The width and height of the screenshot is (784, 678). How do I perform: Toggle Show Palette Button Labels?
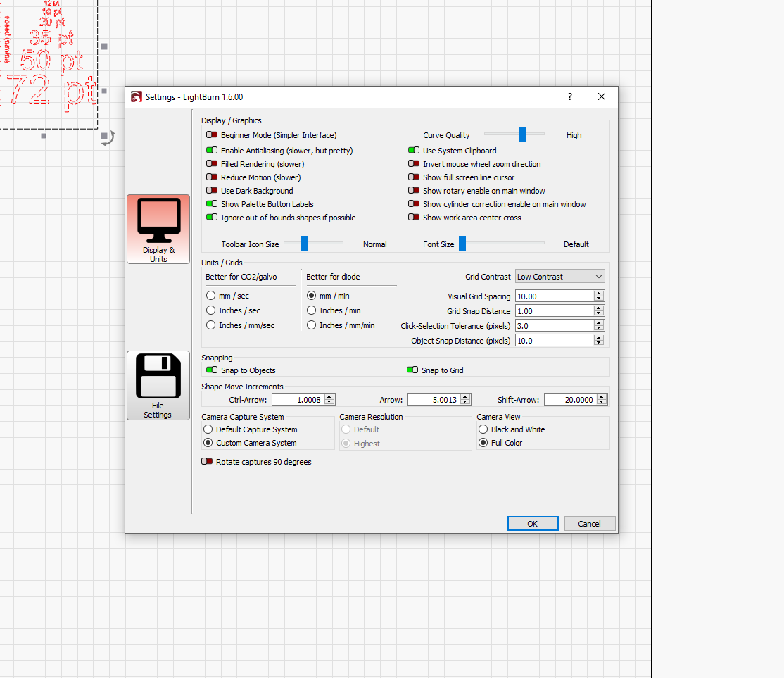click(x=212, y=204)
